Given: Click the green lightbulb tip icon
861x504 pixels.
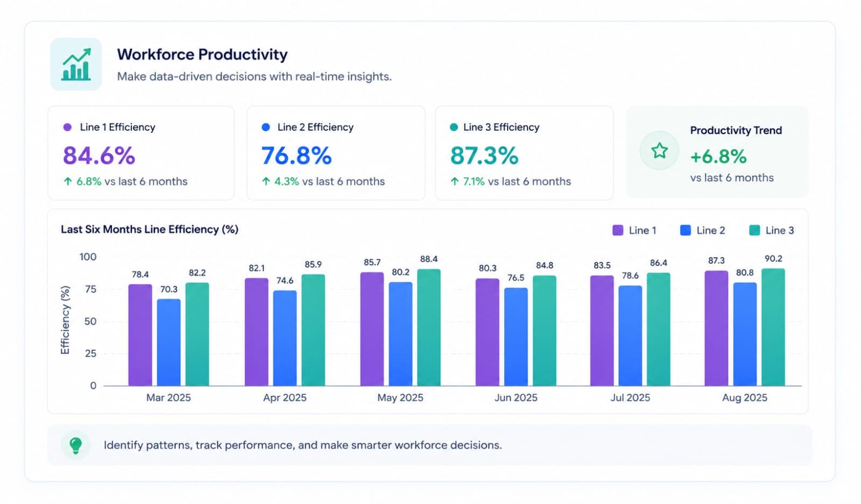Looking at the screenshot, I should [x=76, y=445].
